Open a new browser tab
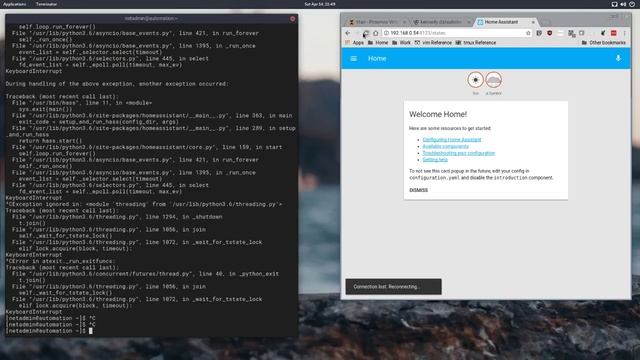Viewport: 640px width, 360px height. 546,22
